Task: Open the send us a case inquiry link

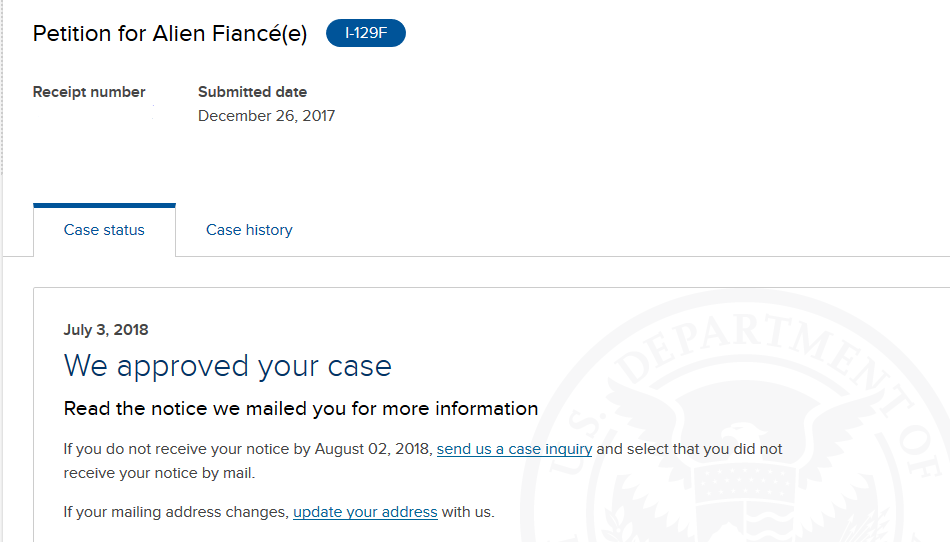Action: point(514,449)
